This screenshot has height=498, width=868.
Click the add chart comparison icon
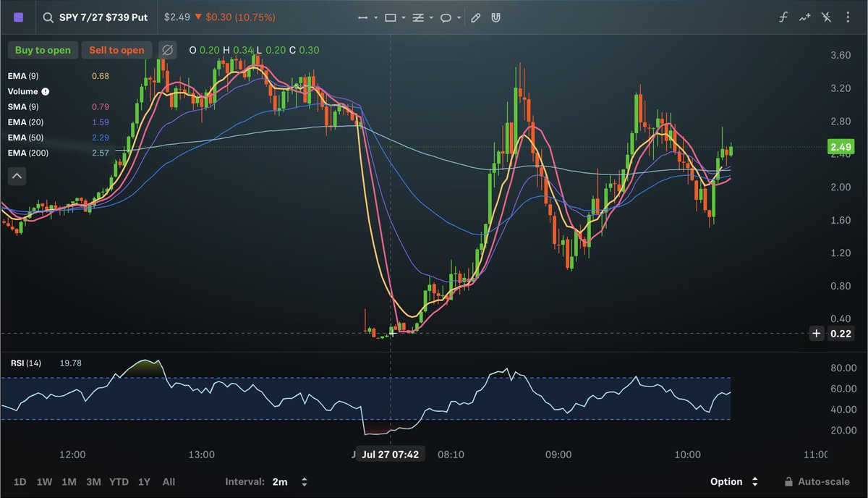(x=804, y=17)
